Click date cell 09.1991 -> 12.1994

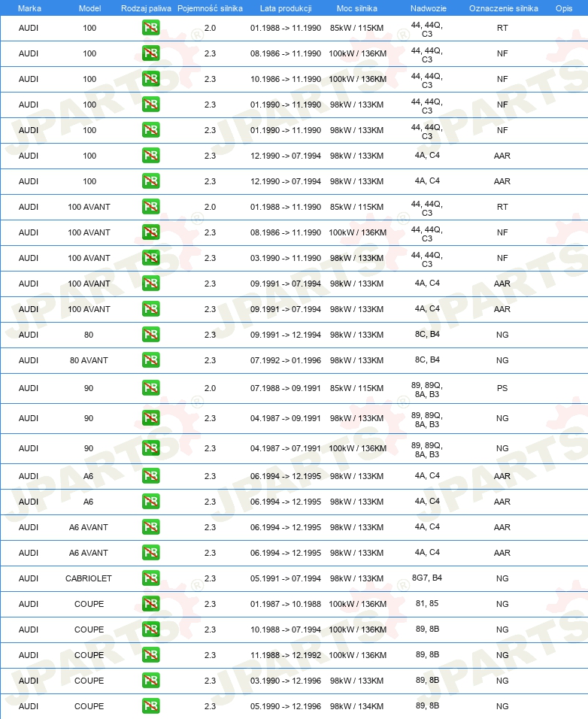pyautogui.click(x=286, y=335)
